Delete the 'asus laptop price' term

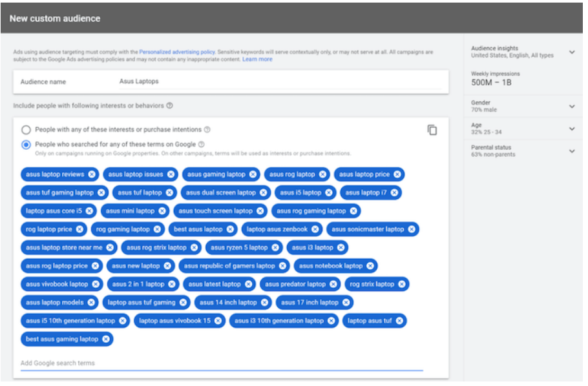(397, 175)
